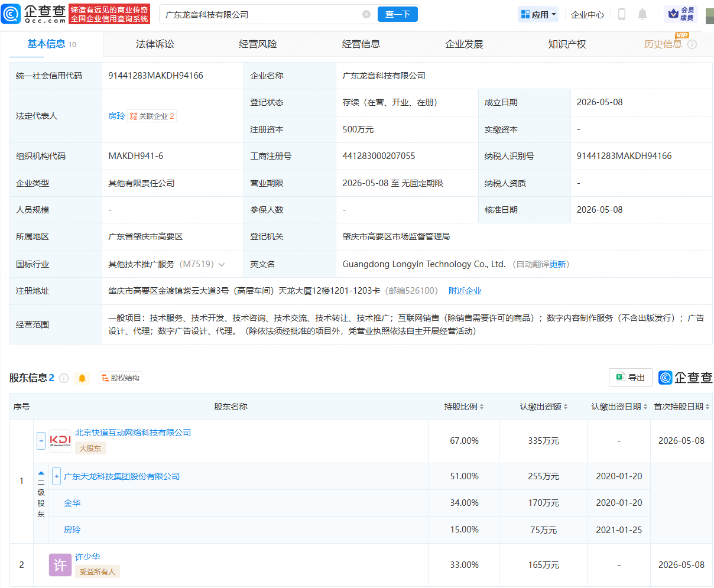
Task: Open 关联企业 2 tag
Action: click(x=152, y=116)
